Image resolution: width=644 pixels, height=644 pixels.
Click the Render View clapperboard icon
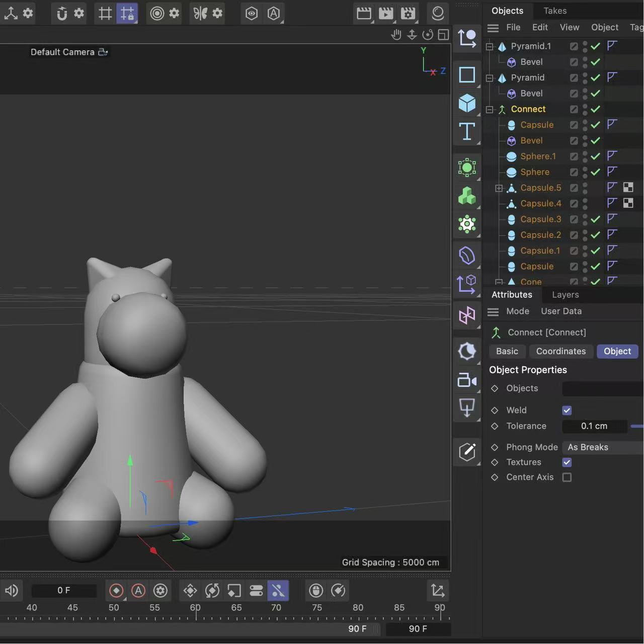tap(364, 13)
